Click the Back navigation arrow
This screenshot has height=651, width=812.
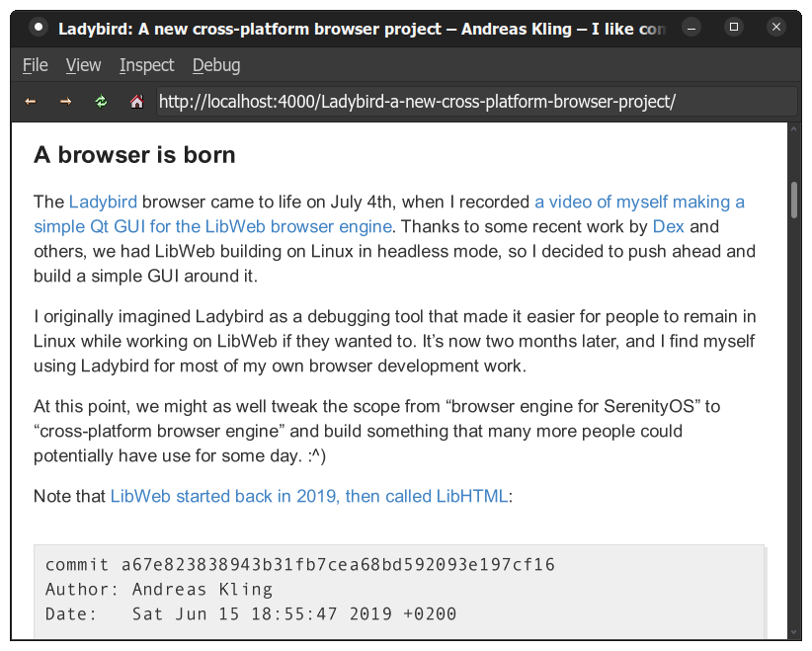[x=31, y=102]
